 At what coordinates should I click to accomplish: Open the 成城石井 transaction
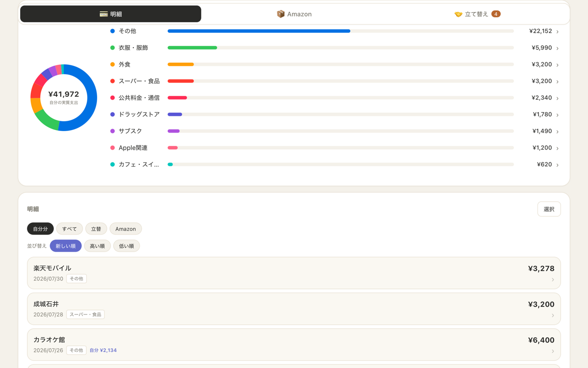click(x=294, y=309)
